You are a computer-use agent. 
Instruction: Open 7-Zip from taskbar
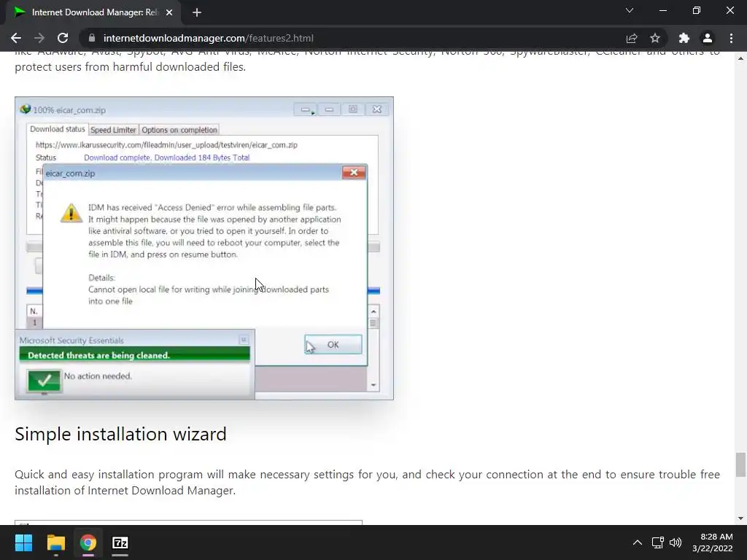pyautogui.click(x=120, y=542)
